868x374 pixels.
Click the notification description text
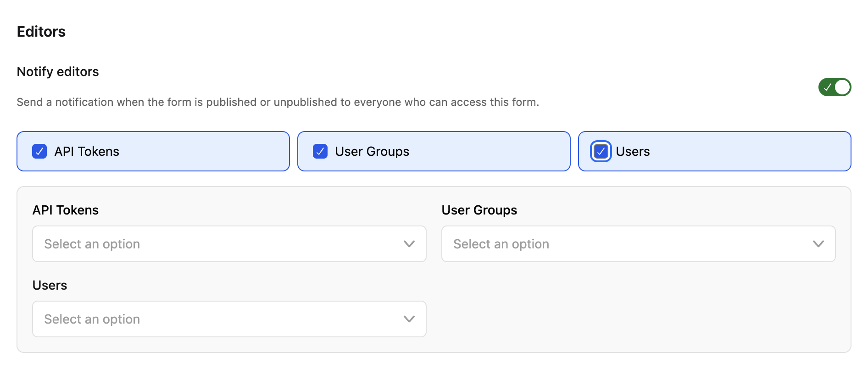click(278, 102)
